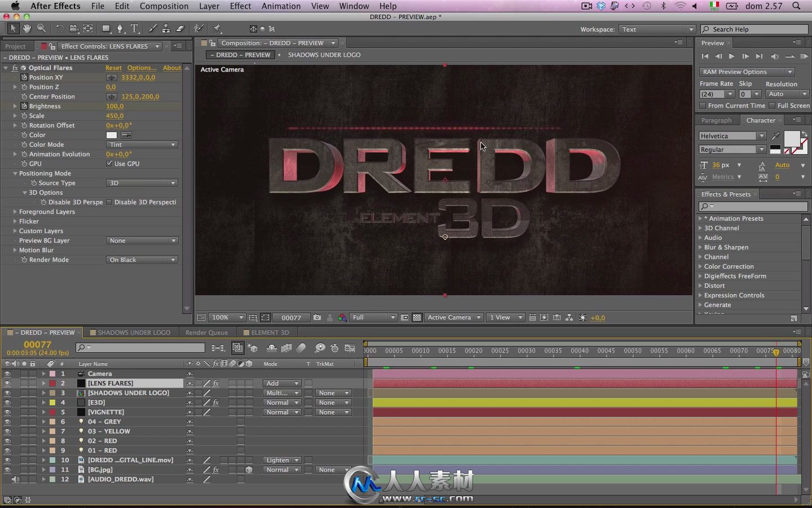
Task: Click Play in the Preview panel
Action: tap(731, 56)
